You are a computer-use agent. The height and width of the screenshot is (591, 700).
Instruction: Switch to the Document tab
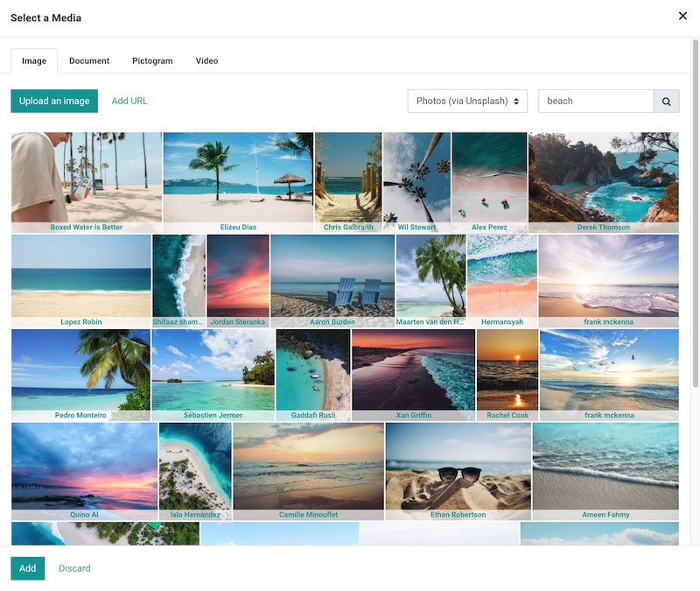click(x=91, y=61)
